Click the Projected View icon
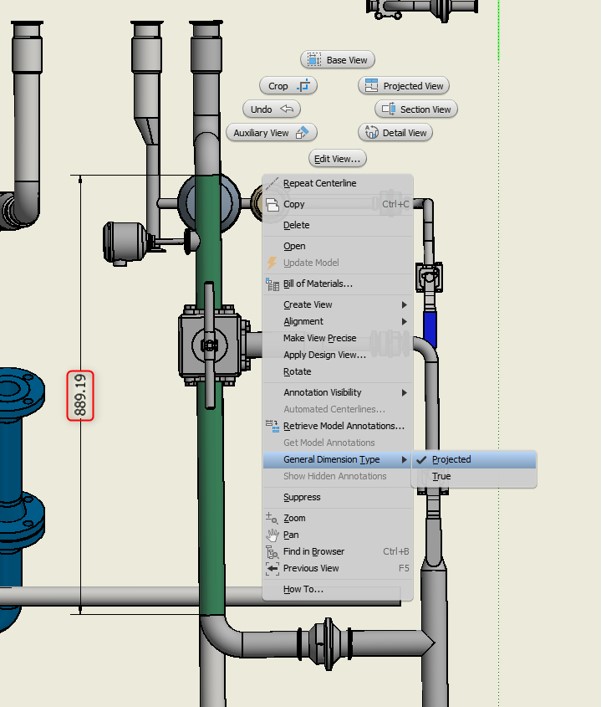 371,86
